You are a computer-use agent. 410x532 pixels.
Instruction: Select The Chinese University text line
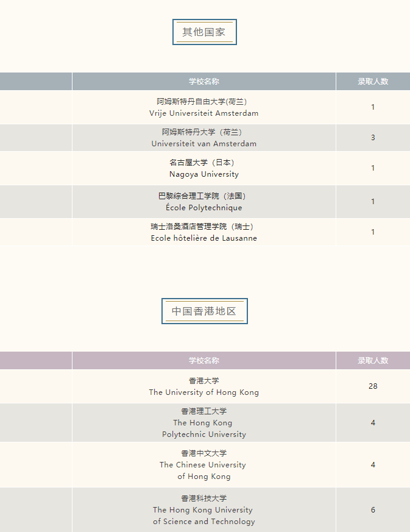point(203,465)
